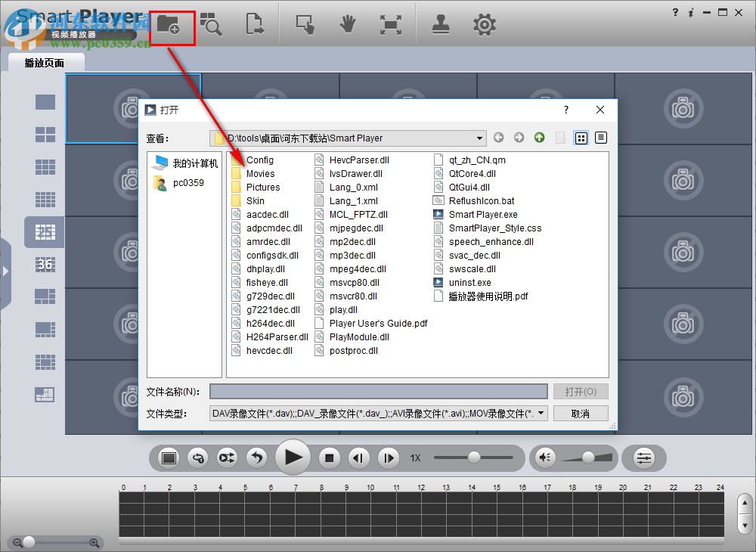This screenshot has width=756, height=552.
Task: Select the Skin folder
Action: [x=248, y=201]
